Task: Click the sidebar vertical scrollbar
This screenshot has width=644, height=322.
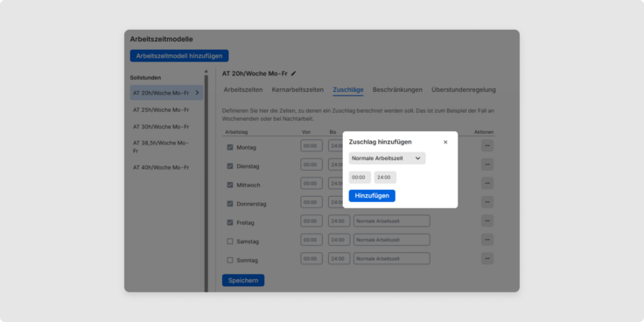Action: 206,183
